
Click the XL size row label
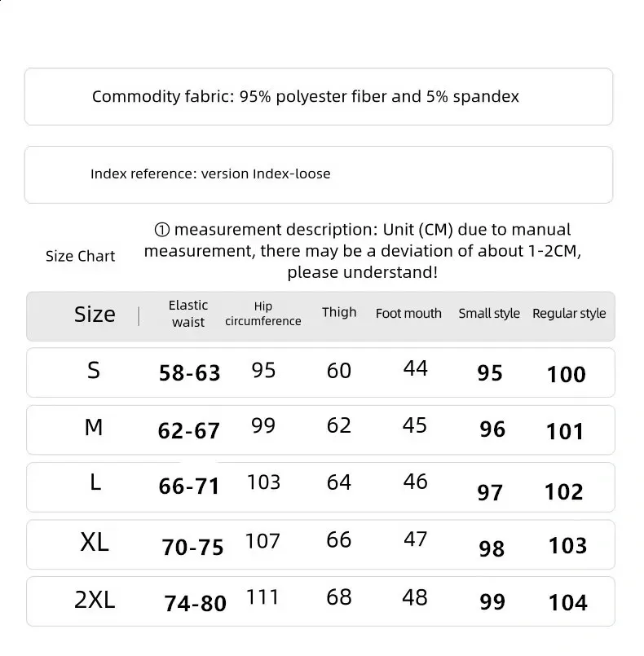tap(95, 542)
